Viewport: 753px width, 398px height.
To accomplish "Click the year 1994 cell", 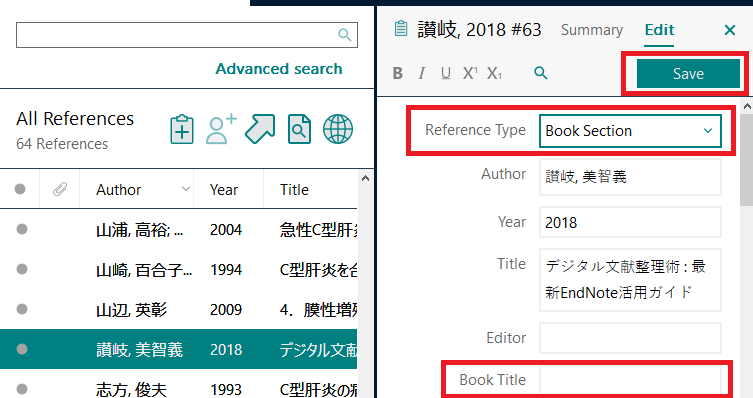I will pyautogui.click(x=226, y=270).
